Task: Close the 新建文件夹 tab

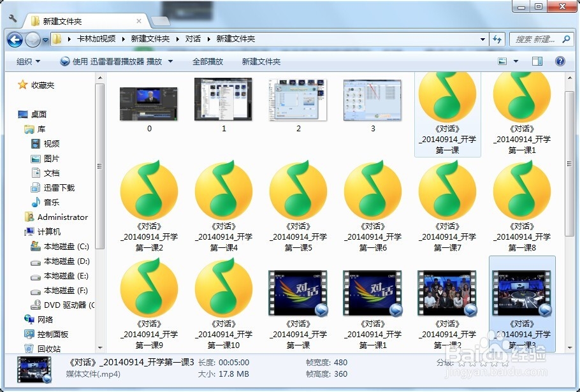Action: (x=139, y=21)
